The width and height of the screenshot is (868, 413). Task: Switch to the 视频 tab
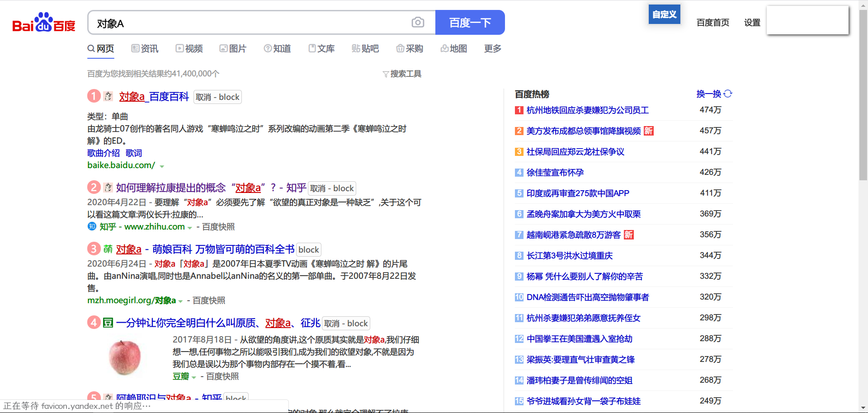coord(189,48)
